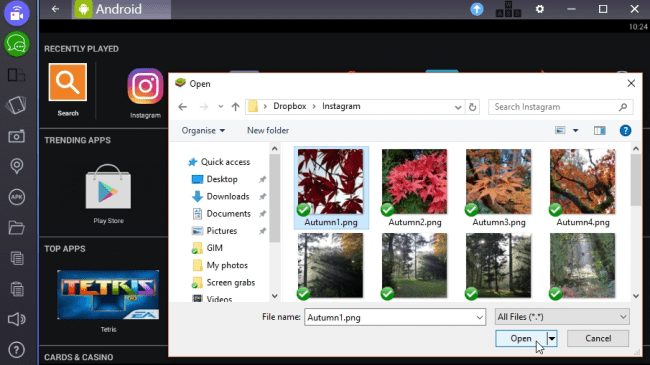The width and height of the screenshot is (650, 365).
Task: Click the install APK sidebar icon
Action: [x=17, y=197]
